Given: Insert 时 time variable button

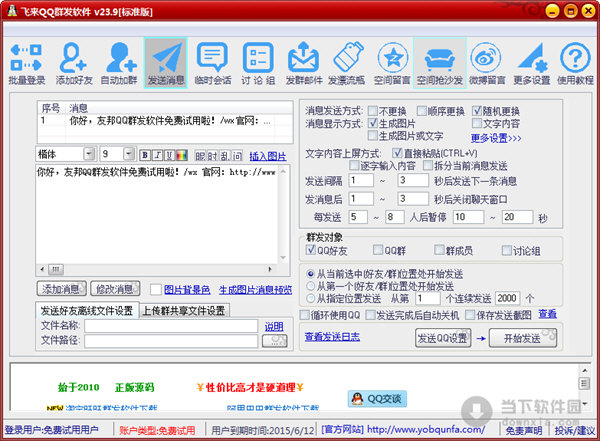Looking at the screenshot, I should click(212, 155).
